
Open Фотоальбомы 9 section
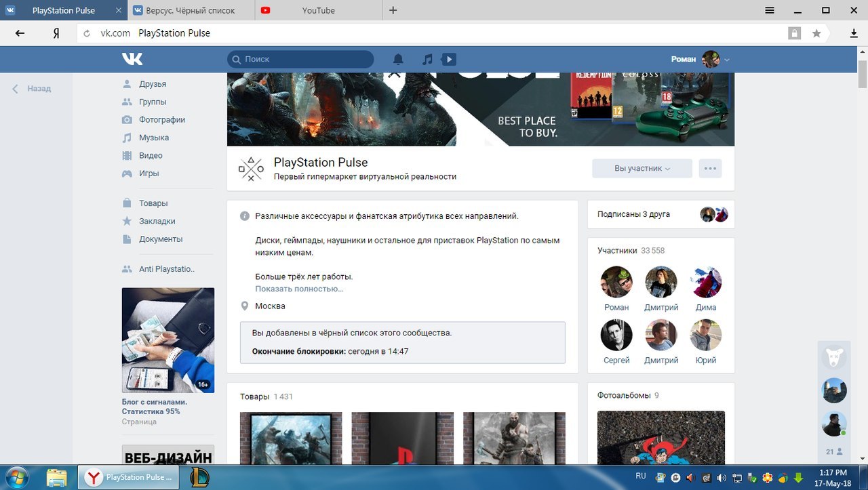click(x=628, y=395)
